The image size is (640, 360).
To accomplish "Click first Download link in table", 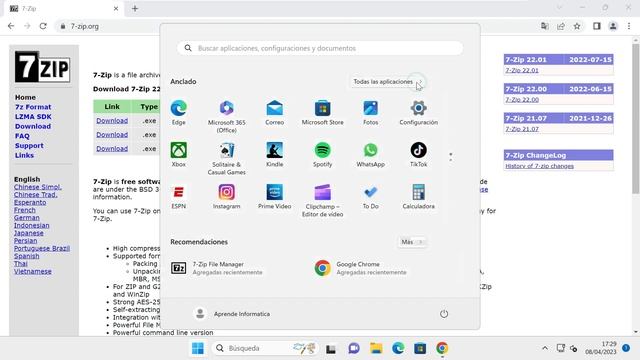I will click(x=112, y=121).
